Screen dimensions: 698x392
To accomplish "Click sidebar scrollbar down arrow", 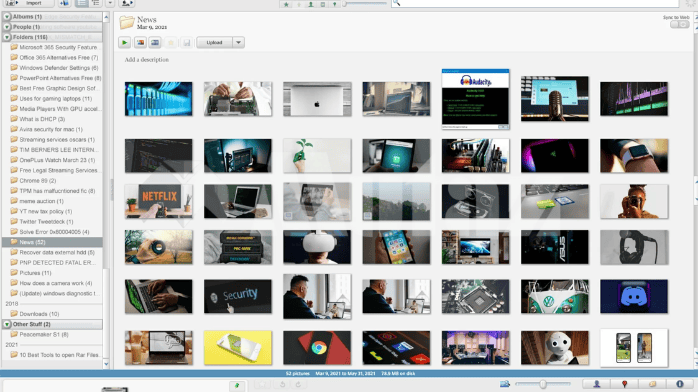I will [106, 364].
